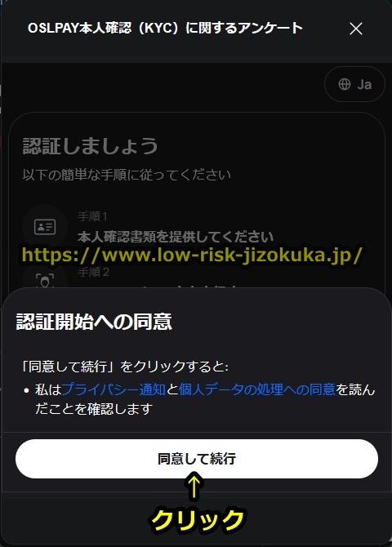
Task: Click the yellow arrow below the button
Action: point(194,486)
